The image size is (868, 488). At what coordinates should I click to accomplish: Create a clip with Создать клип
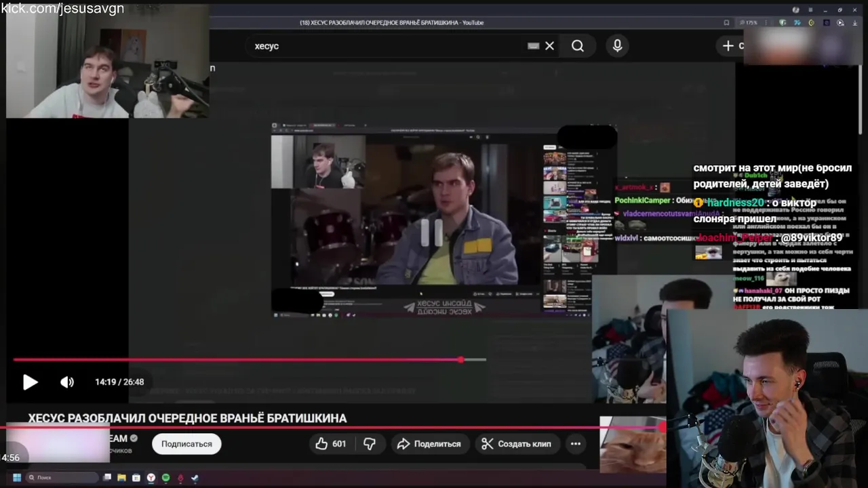[517, 444]
